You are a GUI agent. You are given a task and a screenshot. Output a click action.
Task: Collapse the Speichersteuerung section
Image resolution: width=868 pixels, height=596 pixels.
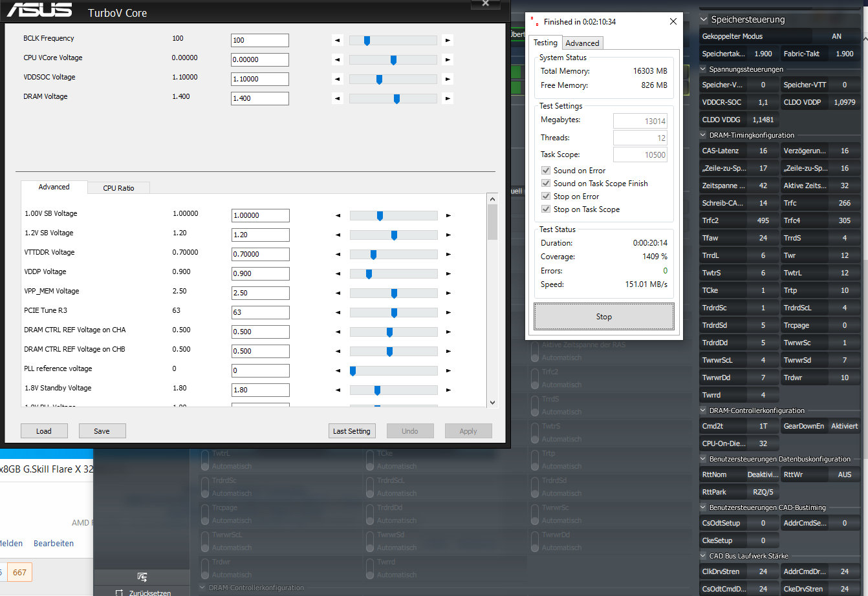[704, 19]
